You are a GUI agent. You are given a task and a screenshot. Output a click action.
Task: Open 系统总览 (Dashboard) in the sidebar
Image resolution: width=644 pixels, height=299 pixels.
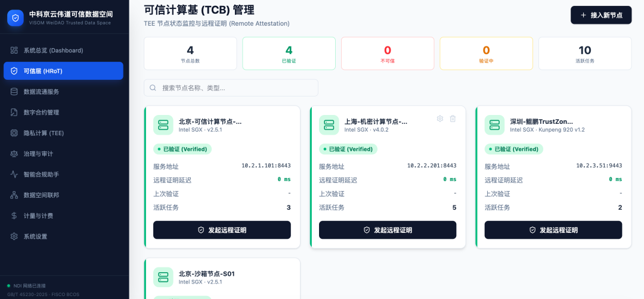point(63,50)
